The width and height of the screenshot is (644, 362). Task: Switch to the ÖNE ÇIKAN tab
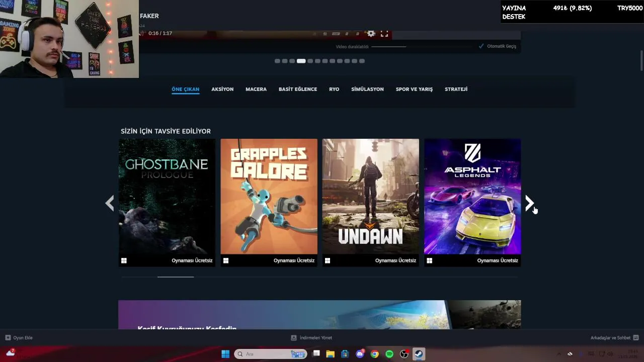(x=185, y=89)
